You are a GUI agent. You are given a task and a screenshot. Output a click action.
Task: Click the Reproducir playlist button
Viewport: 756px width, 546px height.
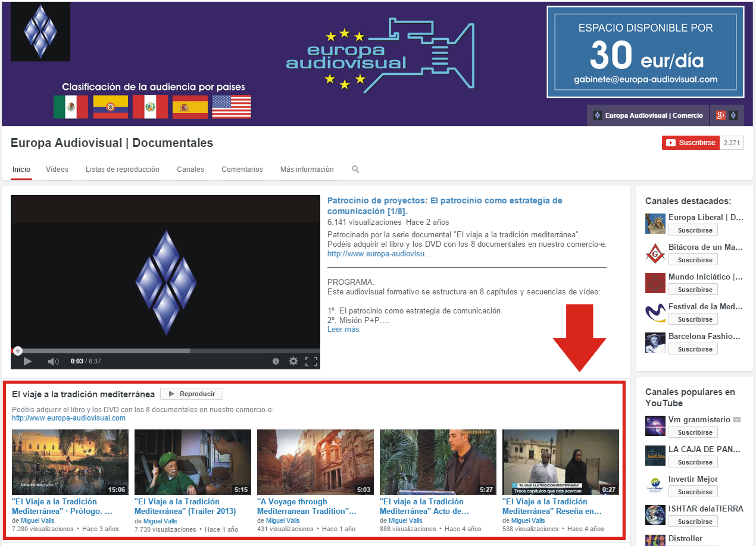(x=192, y=394)
